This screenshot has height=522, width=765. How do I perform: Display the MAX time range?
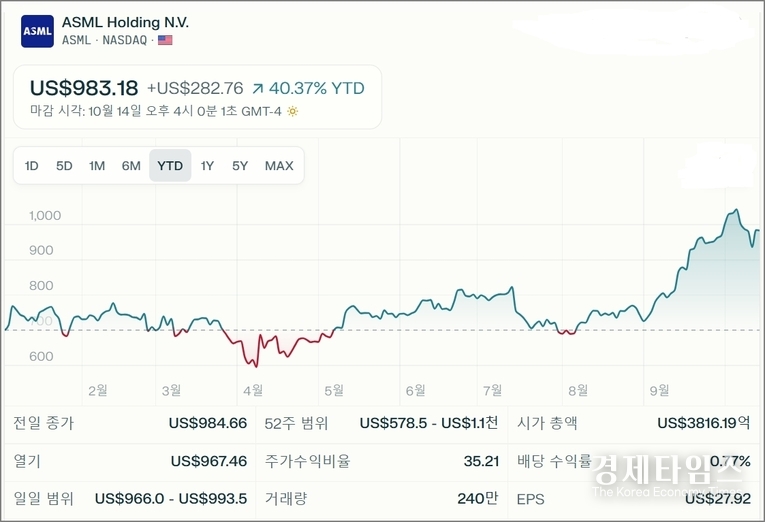pyautogui.click(x=279, y=166)
